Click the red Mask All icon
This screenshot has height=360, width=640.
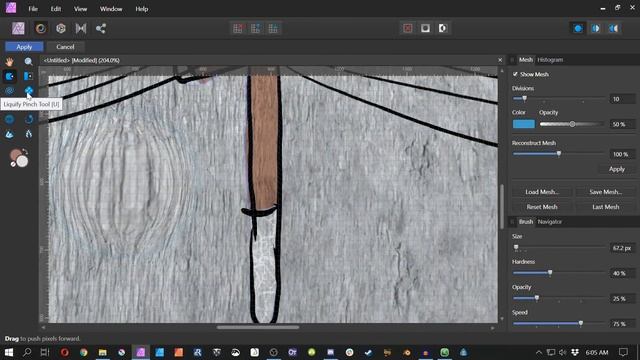[x=408, y=28]
